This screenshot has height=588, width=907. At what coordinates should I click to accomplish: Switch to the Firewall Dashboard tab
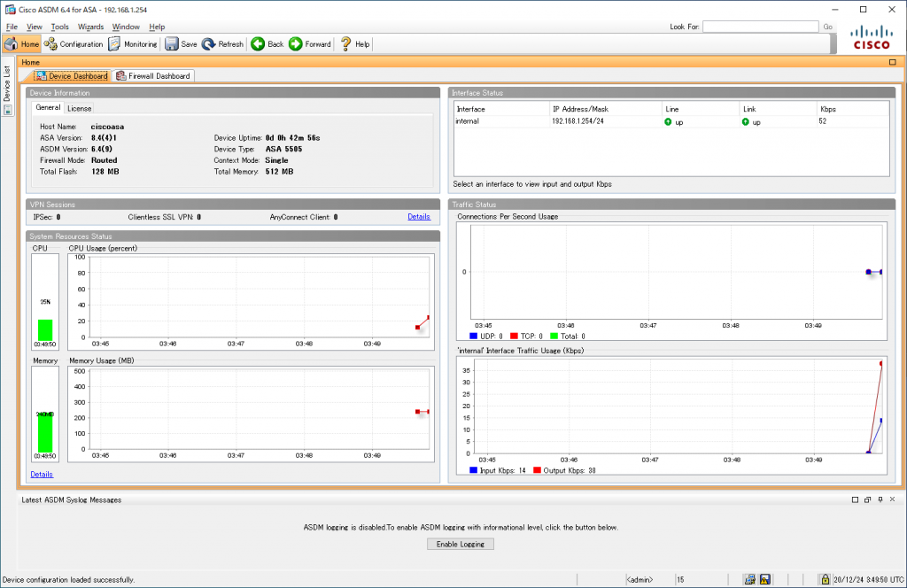coord(153,76)
